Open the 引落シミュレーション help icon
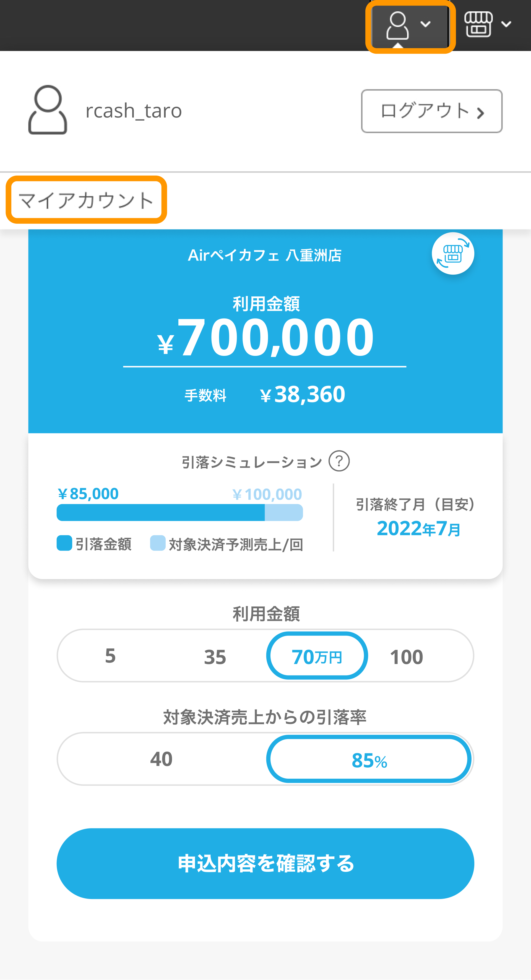Image resolution: width=531 pixels, height=980 pixels. coord(339,461)
